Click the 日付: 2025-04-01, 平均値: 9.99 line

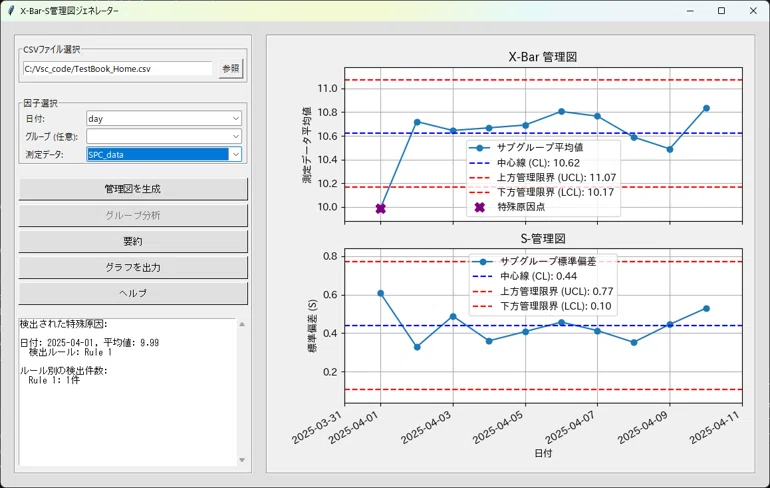89,343
